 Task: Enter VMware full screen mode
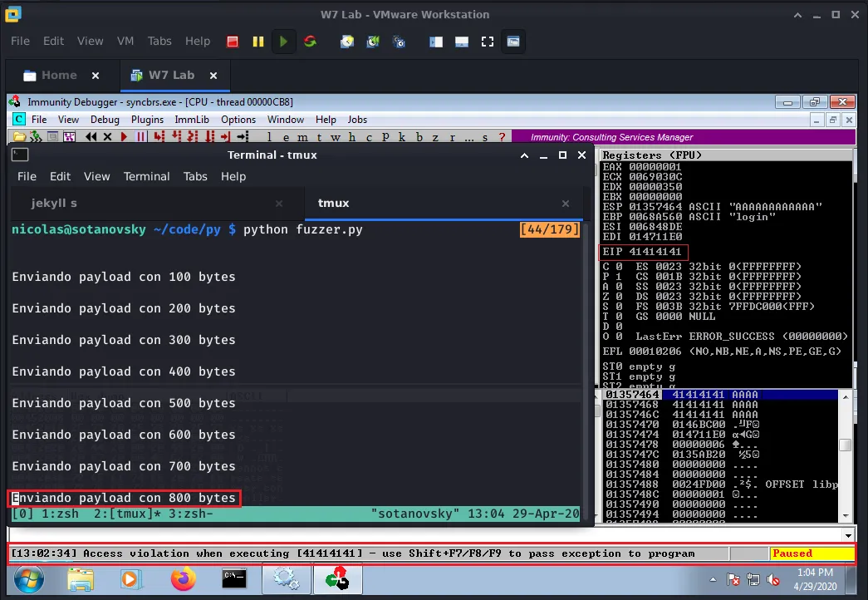click(487, 42)
